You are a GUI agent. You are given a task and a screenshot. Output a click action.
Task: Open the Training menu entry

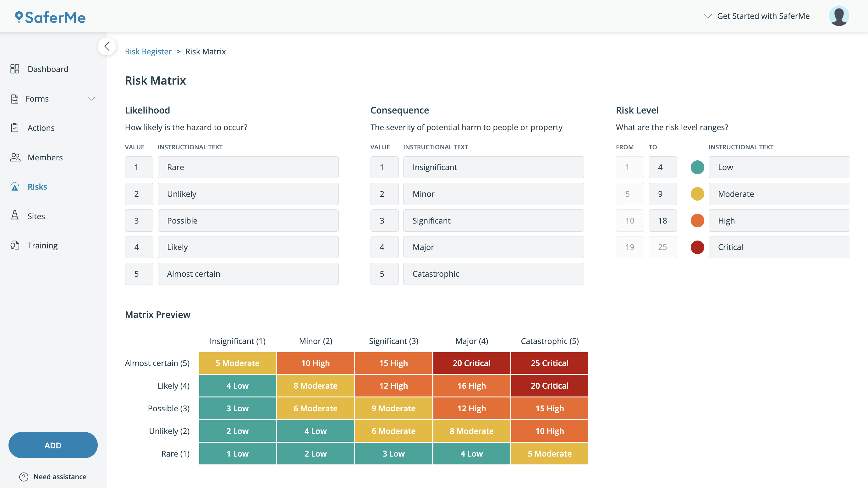[x=42, y=245]
